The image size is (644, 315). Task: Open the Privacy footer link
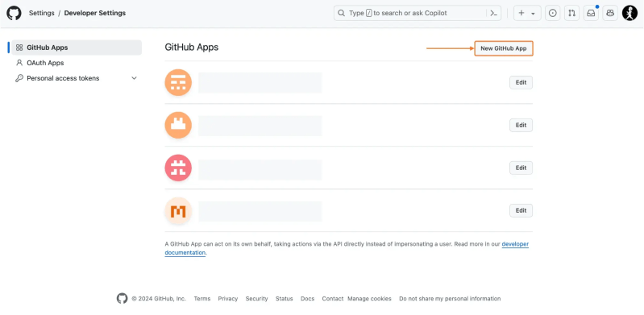coord(228,299)
